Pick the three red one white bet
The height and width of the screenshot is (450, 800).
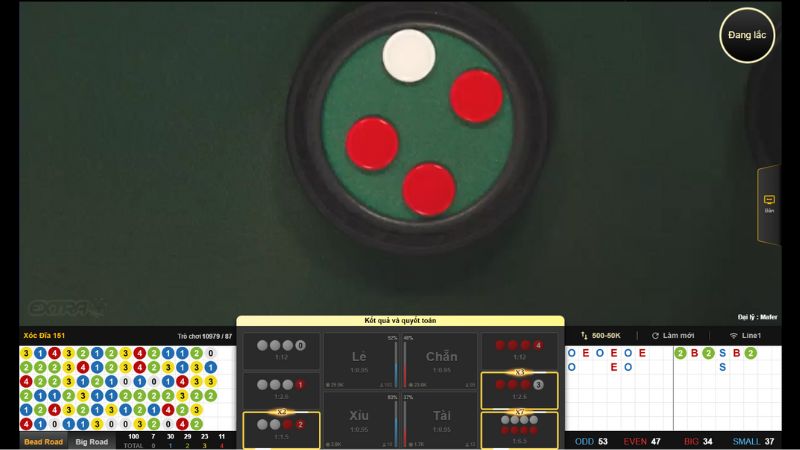click(x=519, y=390)
